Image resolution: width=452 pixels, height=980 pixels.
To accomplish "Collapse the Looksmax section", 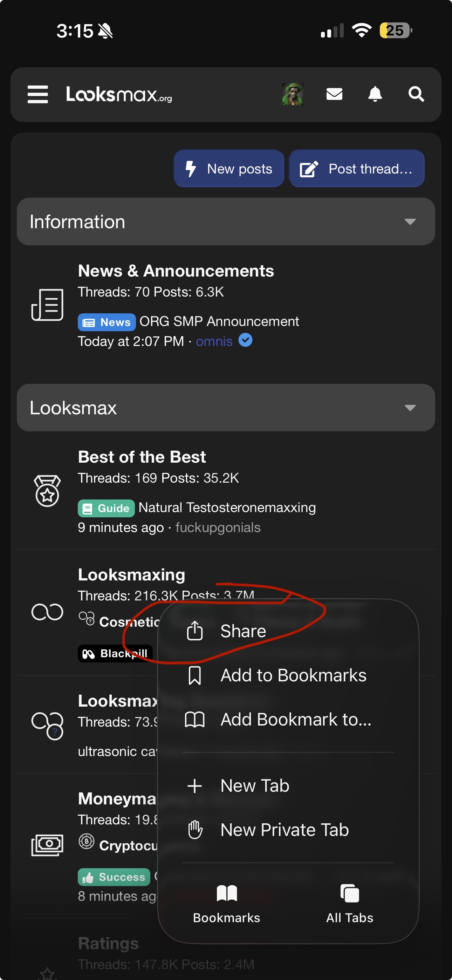I will (x=410, y=408).
